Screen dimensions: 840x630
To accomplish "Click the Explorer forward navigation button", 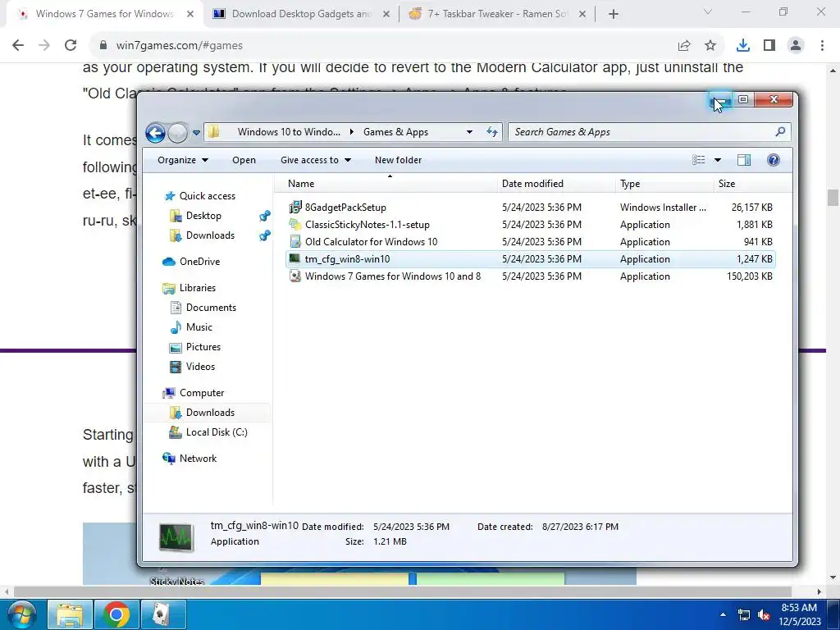I will pos(178,132).
